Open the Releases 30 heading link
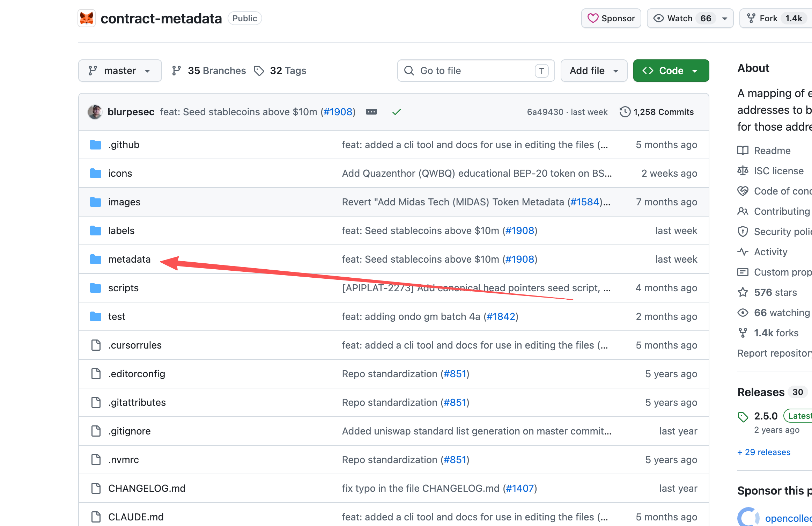This screenshot has height=526, width=812. (x=772, y=392)
